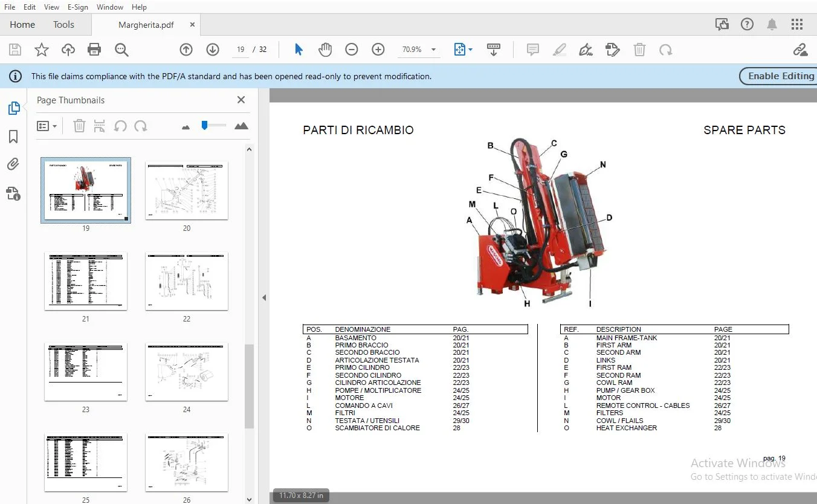The width and height of the screenshot is (817, 504).
Task: Click the Enable Editing button
Action: tap(780, 76)
